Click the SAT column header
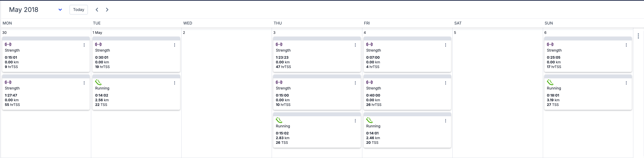 (458, 23)
